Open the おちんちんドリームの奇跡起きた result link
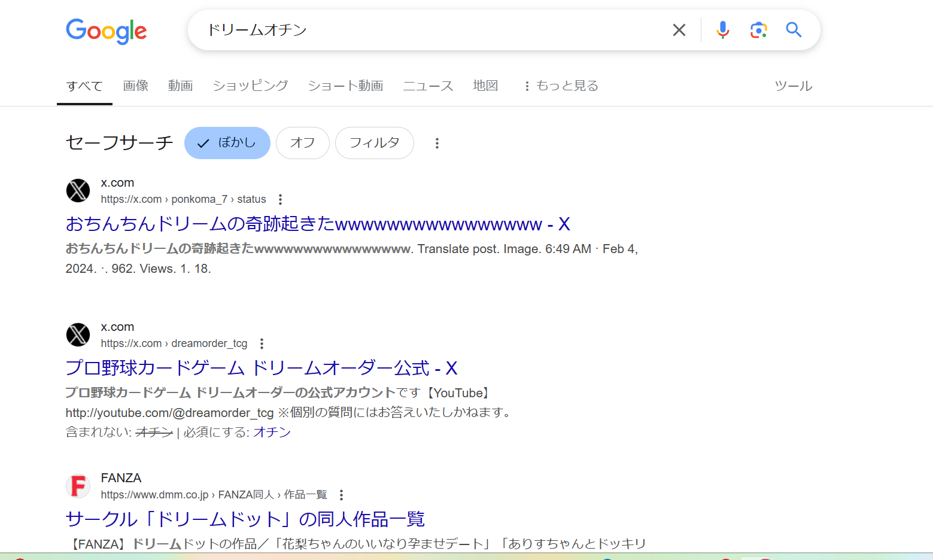 click(318, 224)
